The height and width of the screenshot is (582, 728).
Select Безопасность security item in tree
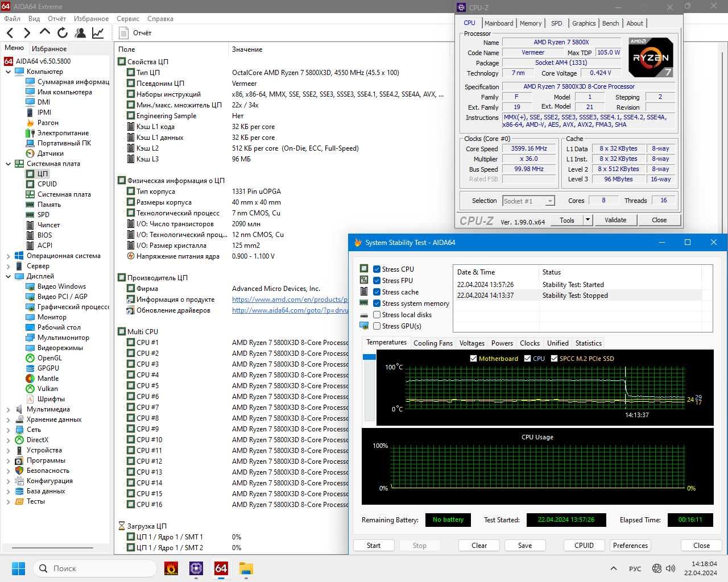(x=48, y=471)
